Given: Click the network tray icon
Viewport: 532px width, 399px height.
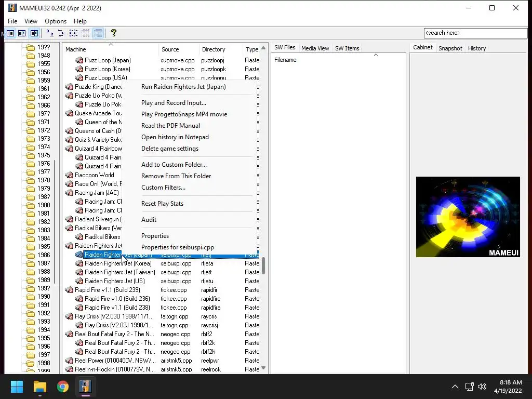Looking at the screenshot, I should click(x=469, y=387).
